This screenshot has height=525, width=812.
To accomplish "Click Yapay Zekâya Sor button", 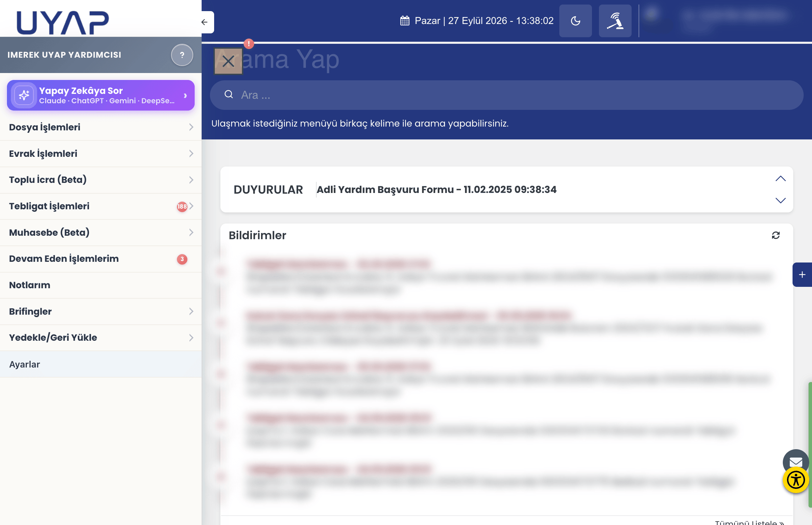I will tap(101, 95).
